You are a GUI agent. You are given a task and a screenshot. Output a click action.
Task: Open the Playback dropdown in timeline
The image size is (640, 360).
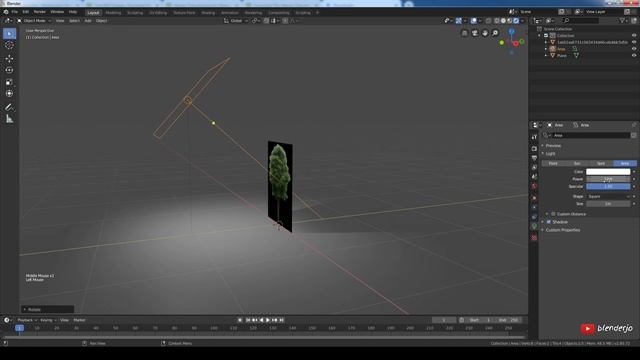[x=27, y=320]
